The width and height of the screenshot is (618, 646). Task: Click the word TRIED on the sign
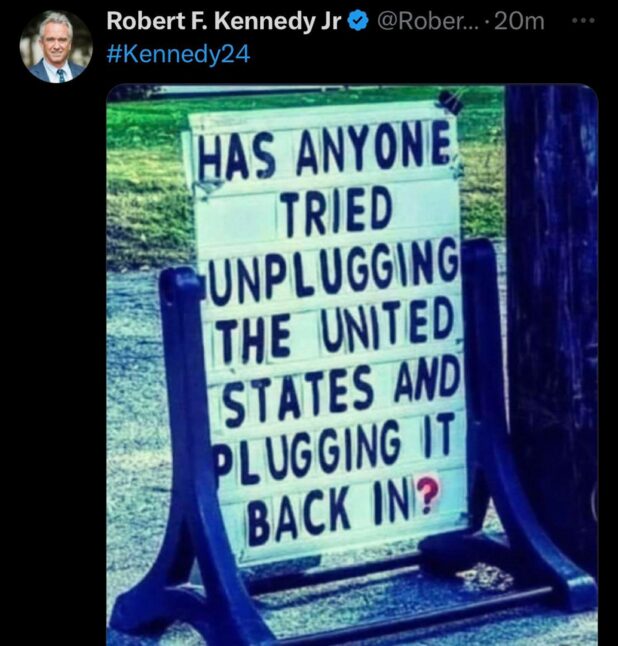tap(335, 212)
